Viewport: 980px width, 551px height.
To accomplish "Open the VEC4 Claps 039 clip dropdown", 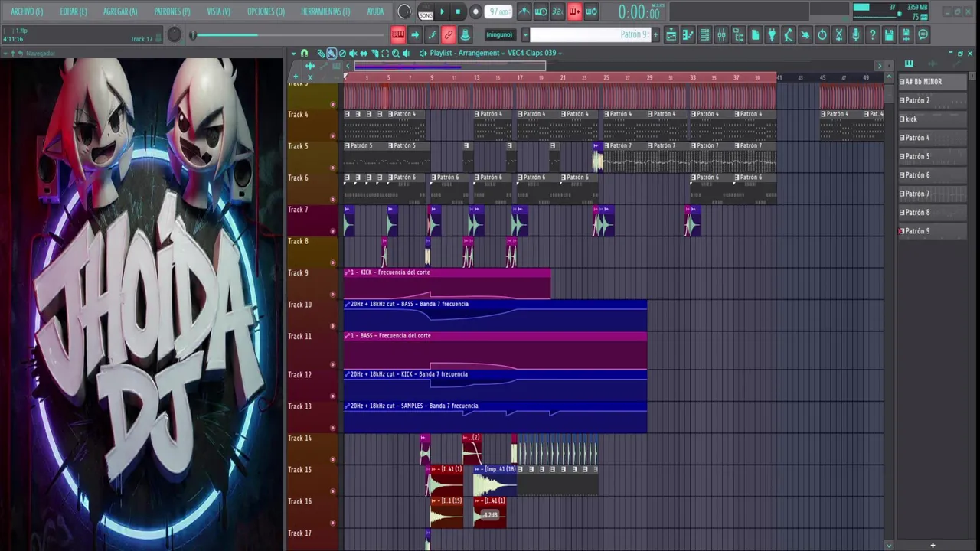I will point(533,54).
